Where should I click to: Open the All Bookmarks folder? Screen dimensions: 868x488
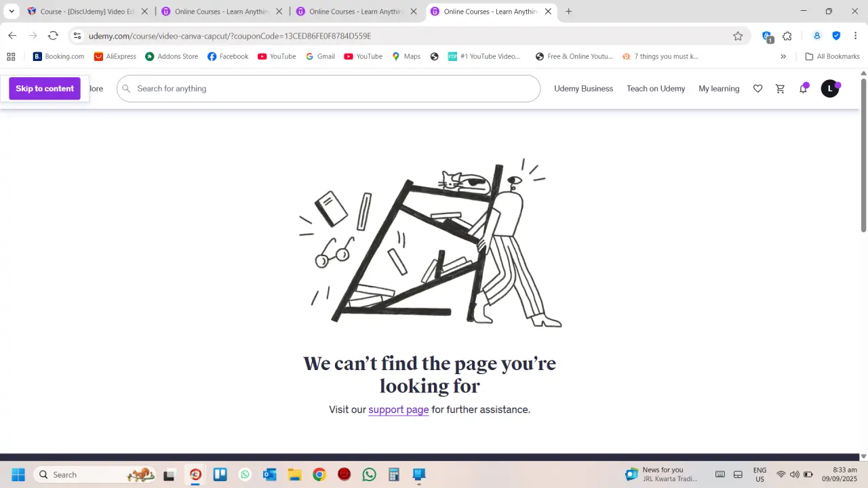832,56
